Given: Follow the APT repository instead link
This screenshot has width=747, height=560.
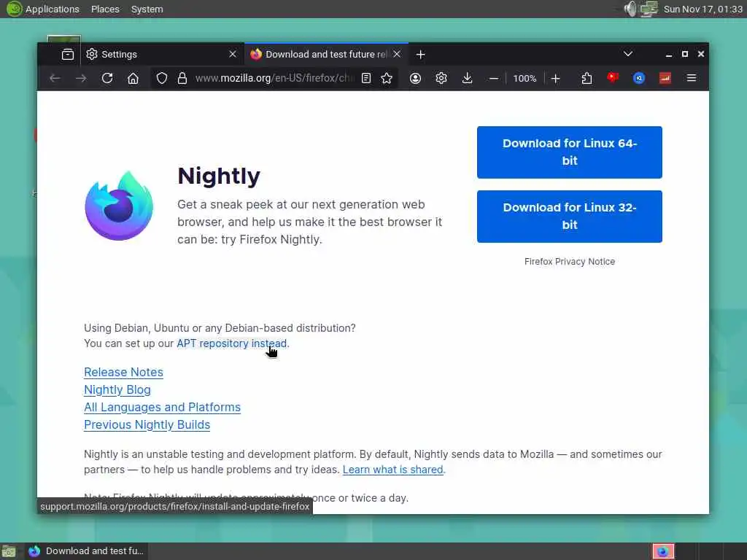Looking at the screenshot, I should click(232, 343).
